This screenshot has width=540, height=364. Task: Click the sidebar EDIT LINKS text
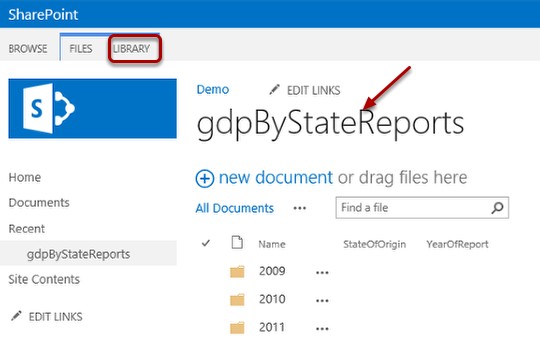pos(55,317)
